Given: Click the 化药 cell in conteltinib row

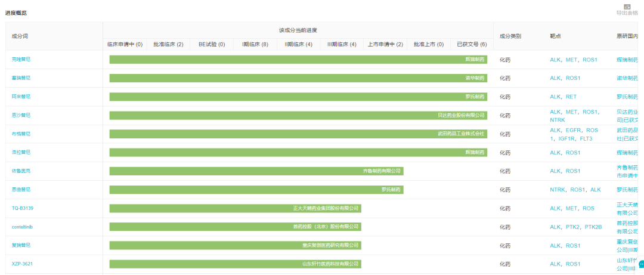Looking at the screenshot, I should (505, 227).
